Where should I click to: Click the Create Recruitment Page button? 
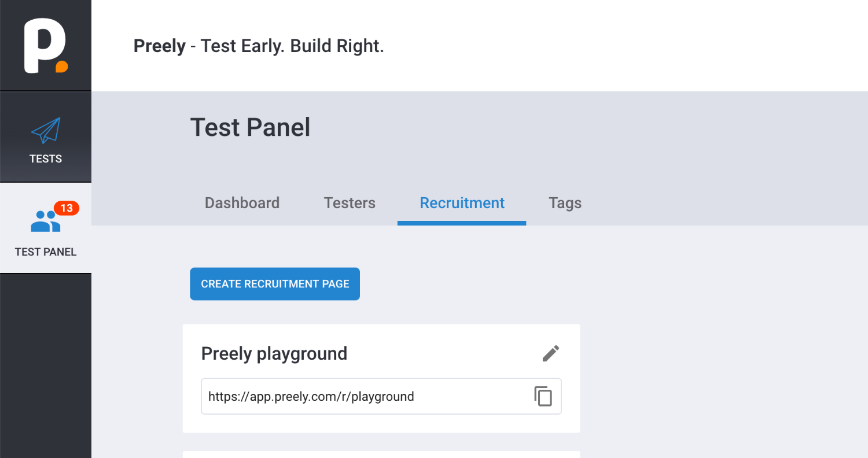click(x=275, y=284)
